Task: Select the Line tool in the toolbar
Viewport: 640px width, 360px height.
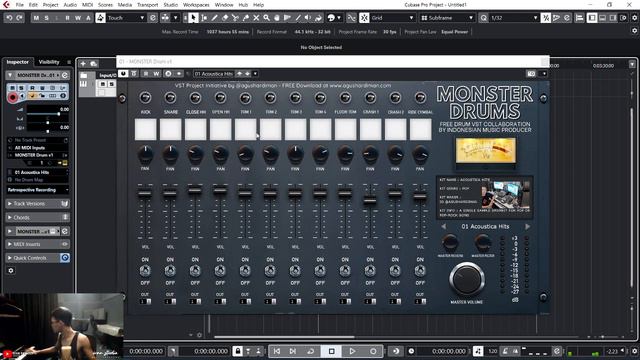Action: [298, 18]
